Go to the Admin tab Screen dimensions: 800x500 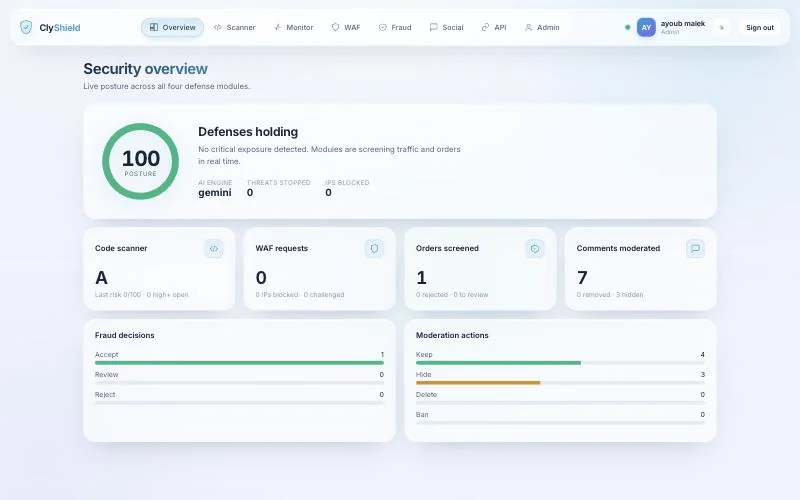click(x=542, y=28)
